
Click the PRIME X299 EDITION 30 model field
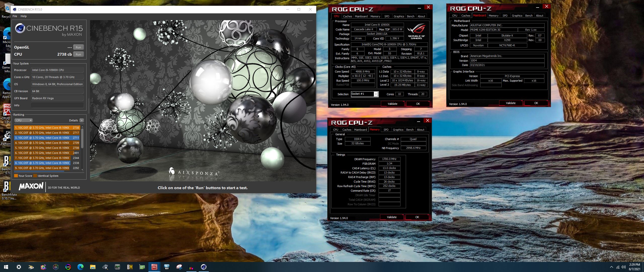coord(494,30)
